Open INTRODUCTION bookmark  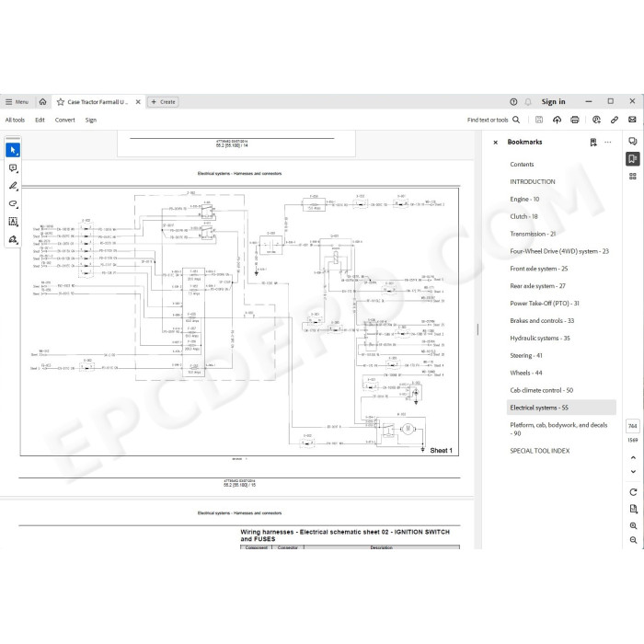[x=533, y=181]
